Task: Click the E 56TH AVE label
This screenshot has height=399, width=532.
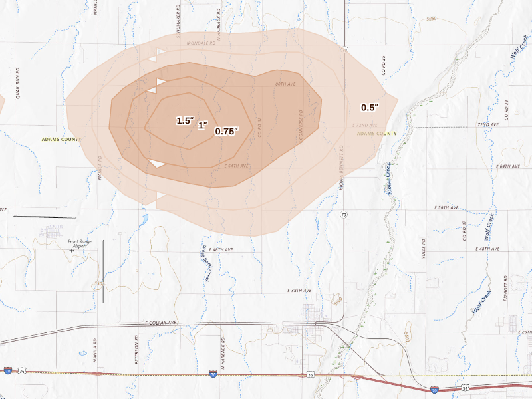Action: 446,207
